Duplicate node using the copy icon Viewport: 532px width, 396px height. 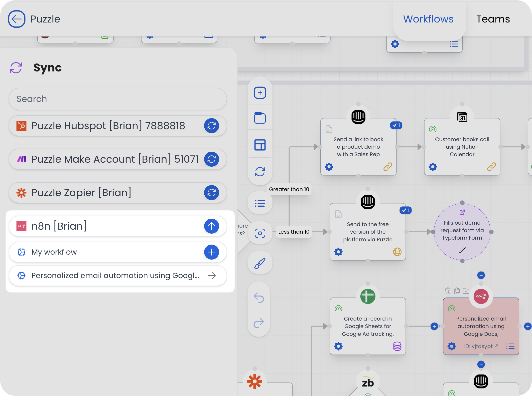(457, 291)
